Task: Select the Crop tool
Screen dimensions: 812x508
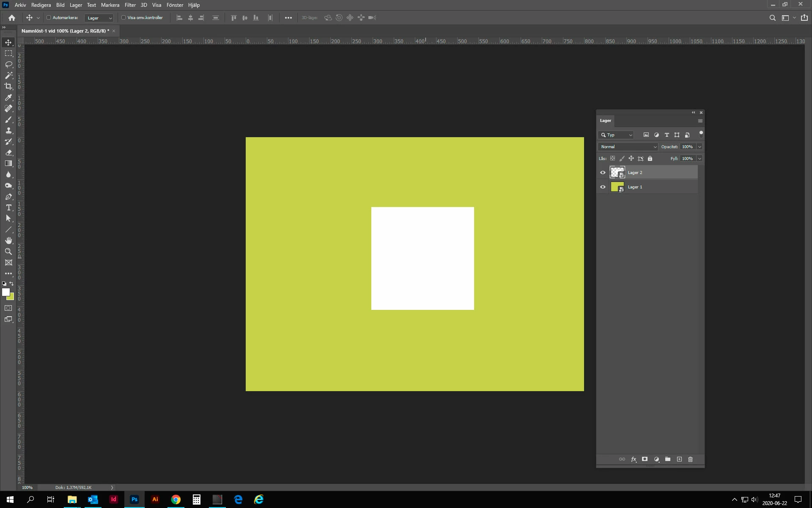Action: coord(8,86)
